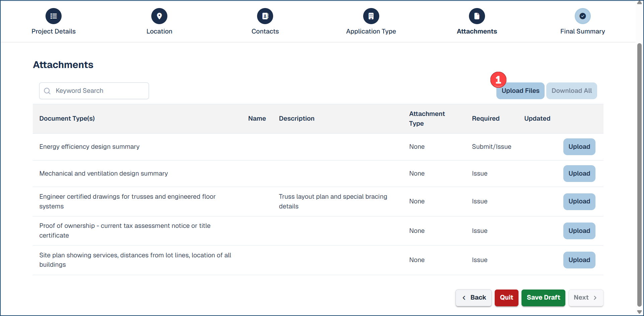Upload the Mechanical and ventilation design summary

(579, 174)
